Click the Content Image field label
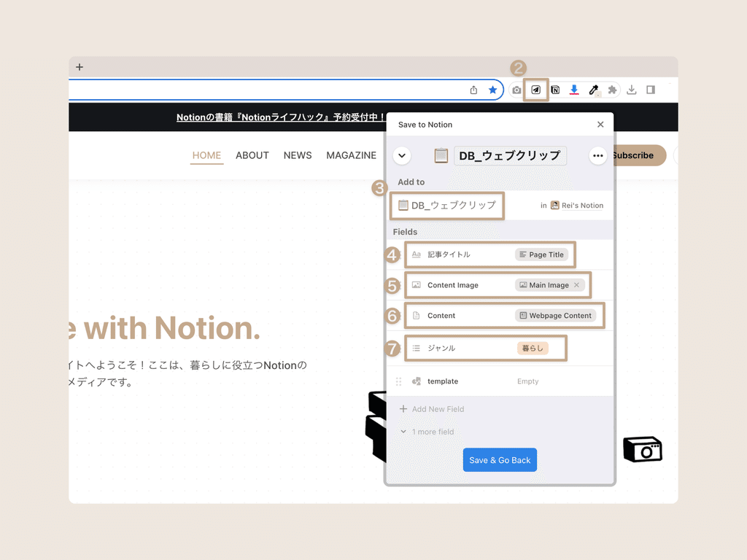This screenshot has height=560, width=747. click(x=452, y=285)
